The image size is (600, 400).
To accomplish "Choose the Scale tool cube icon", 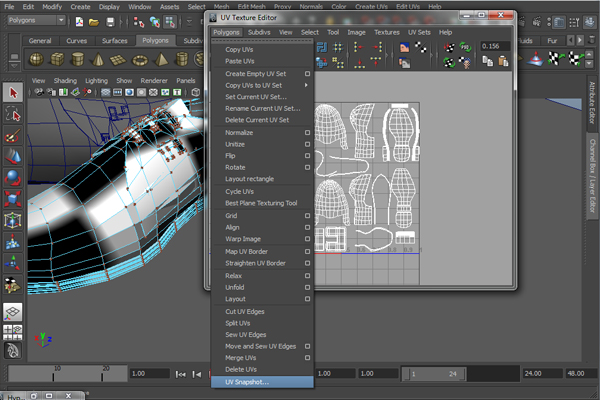I will [13, 199].
